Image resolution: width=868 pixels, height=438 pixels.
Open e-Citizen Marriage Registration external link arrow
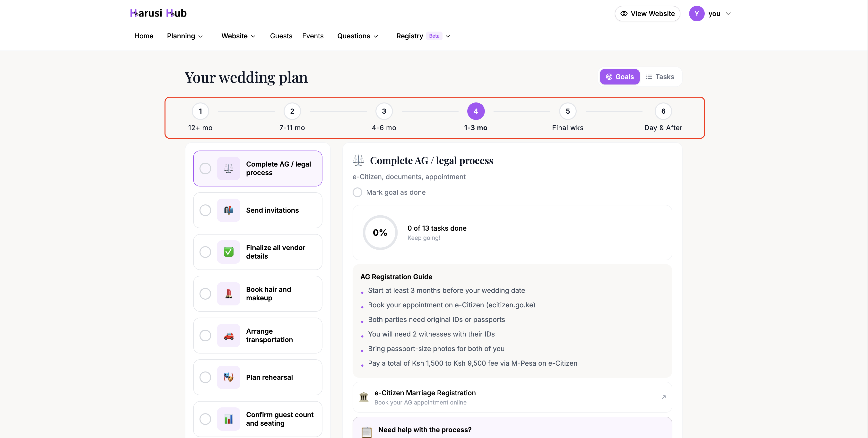tap(663, 397)
